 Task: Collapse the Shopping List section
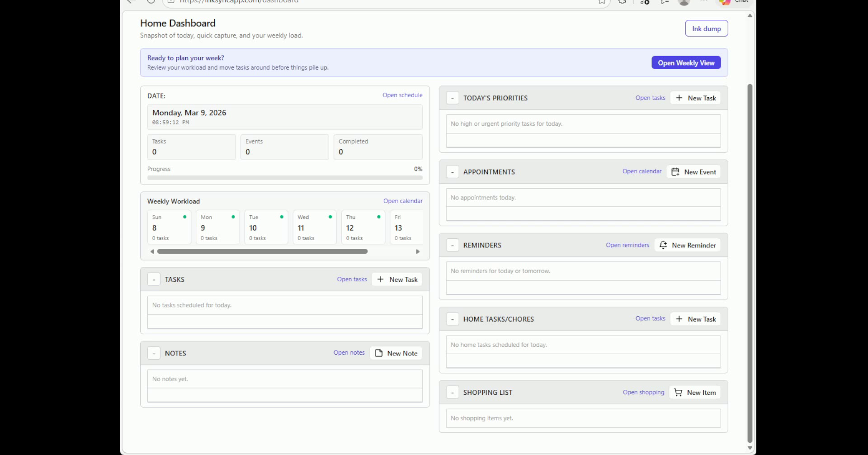pos(452,392)
